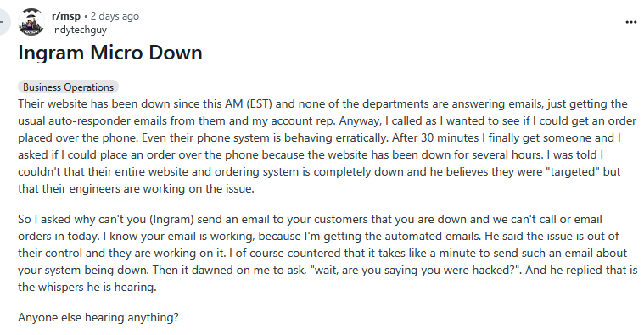Open the r/msp subreddit link
The image size is (644, 335).
pyautogui.click(x=66, y=16)
